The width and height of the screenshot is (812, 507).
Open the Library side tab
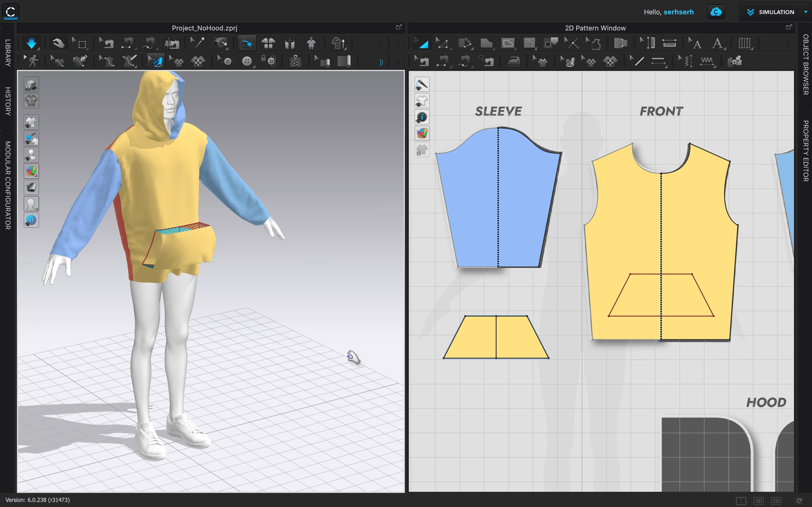pyautogui.click(x=8, y=53)
